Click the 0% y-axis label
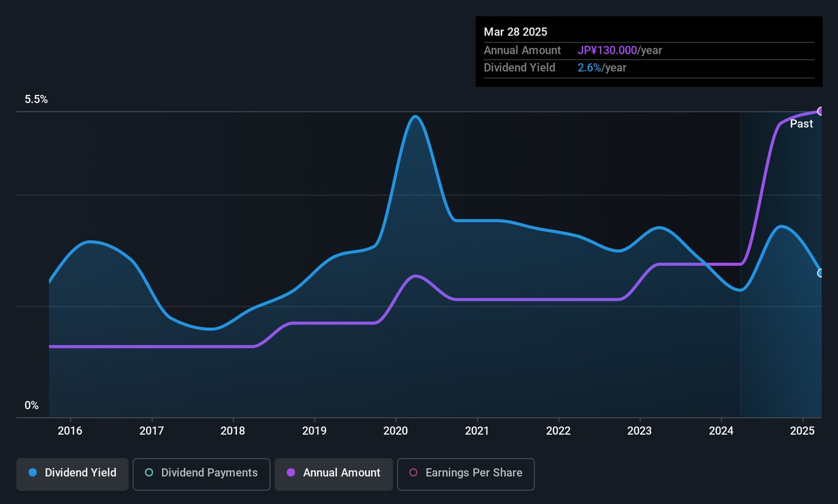 [x=31, y=406]
